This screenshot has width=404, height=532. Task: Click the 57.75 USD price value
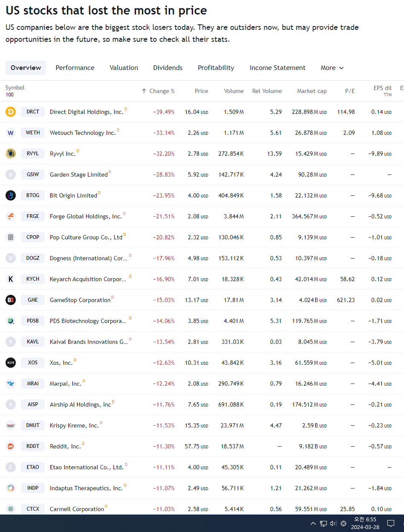196,446
